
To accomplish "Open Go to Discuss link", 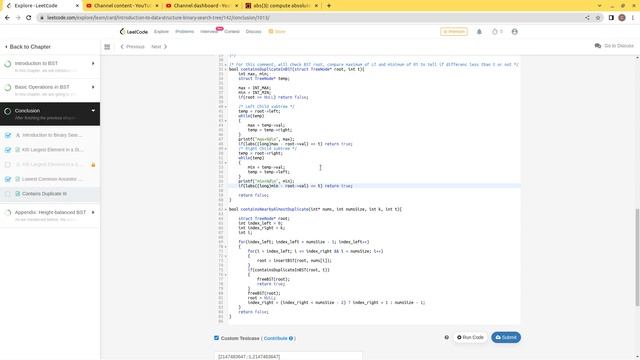I will (614, 46).
